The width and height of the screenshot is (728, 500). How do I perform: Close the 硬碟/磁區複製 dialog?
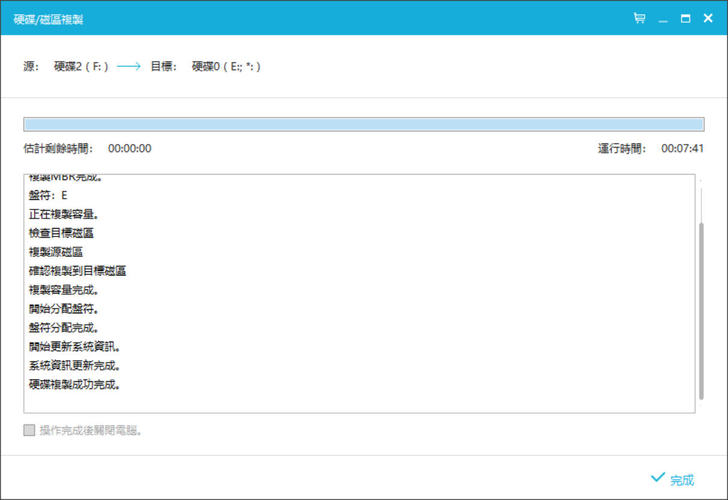[x=709, y=18]
